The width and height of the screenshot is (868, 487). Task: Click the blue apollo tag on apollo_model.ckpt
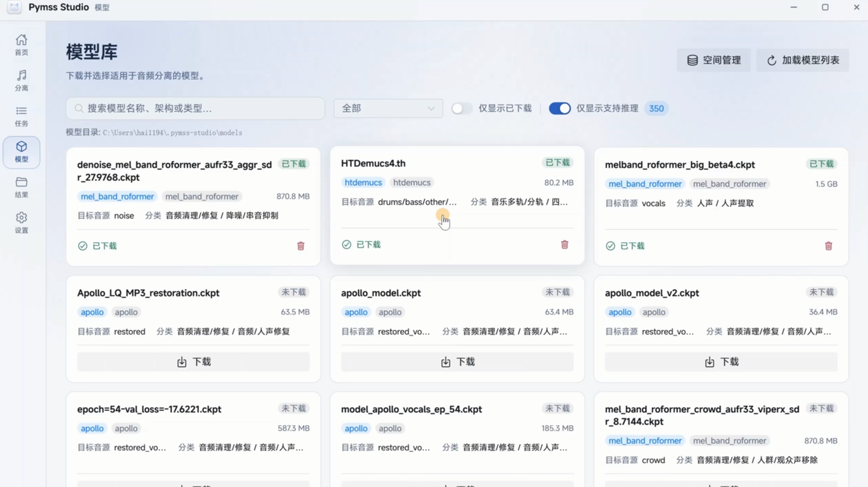(356, 312)
